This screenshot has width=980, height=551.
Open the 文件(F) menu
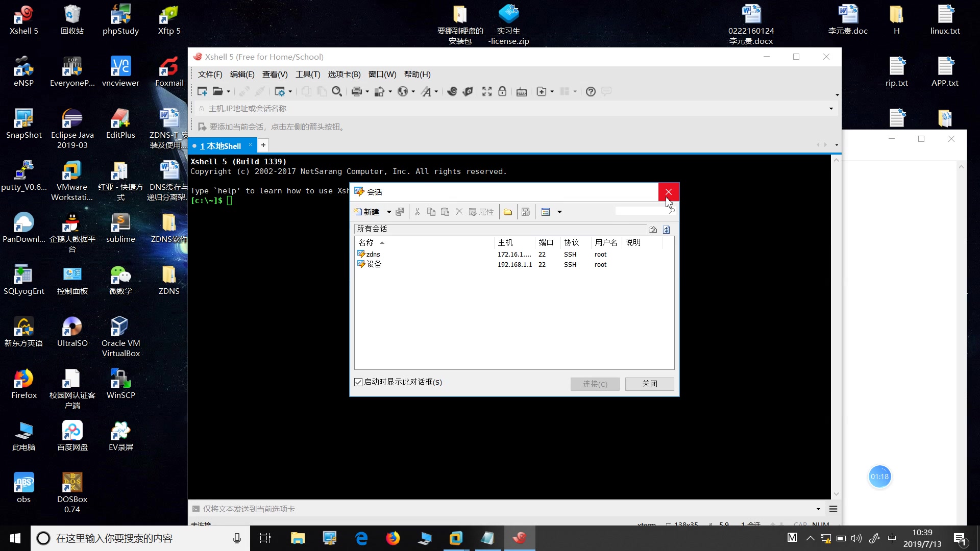pyautogui.click(x=210, y=74)
